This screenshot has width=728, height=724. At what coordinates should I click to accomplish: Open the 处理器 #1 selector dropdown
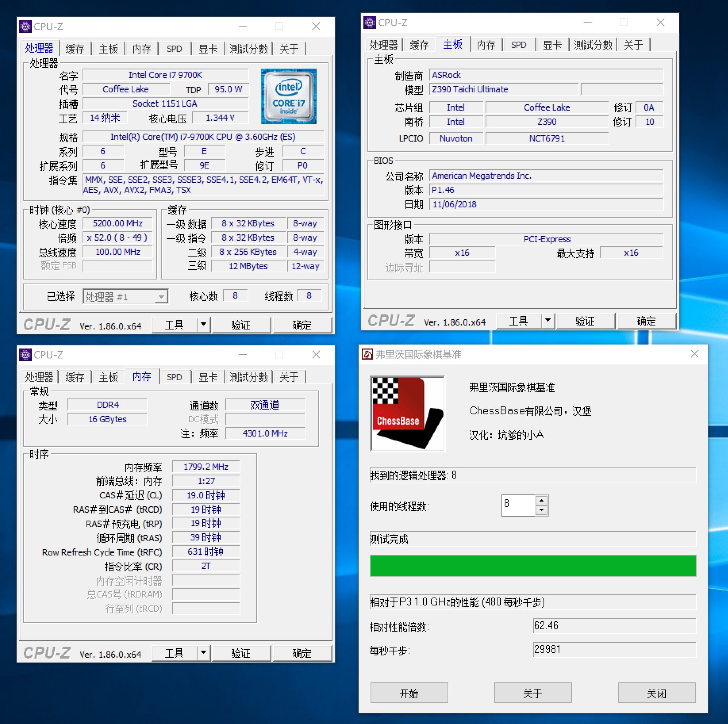click(161, 296)
